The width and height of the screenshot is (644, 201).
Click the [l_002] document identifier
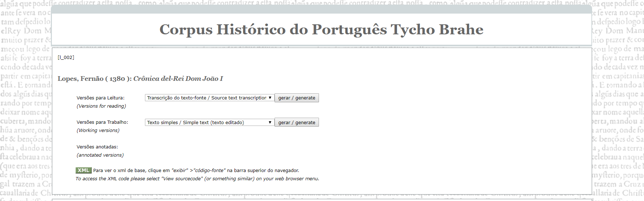coord(66,58)
